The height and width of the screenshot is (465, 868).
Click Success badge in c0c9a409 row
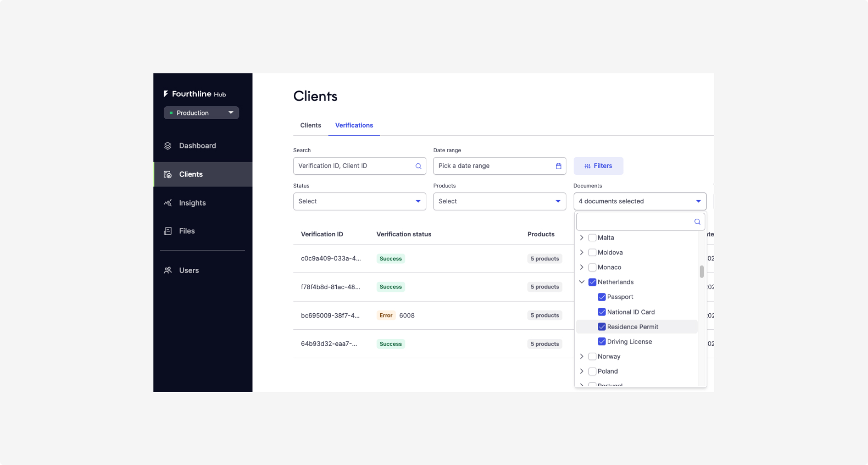(x=391, y=259)
